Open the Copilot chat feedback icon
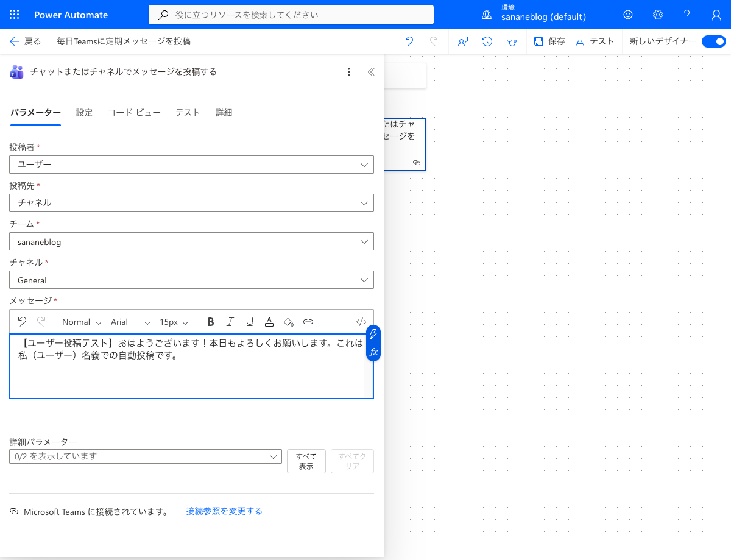 coord(463,41)
